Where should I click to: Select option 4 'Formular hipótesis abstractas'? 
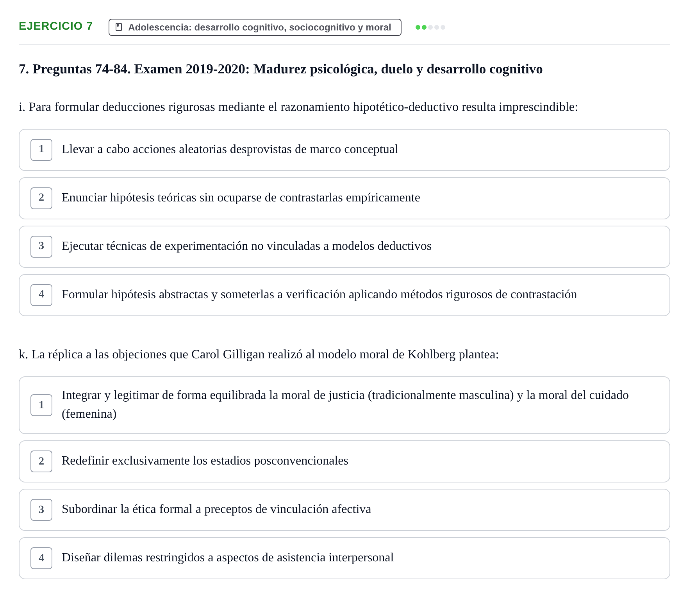point(344,295)
